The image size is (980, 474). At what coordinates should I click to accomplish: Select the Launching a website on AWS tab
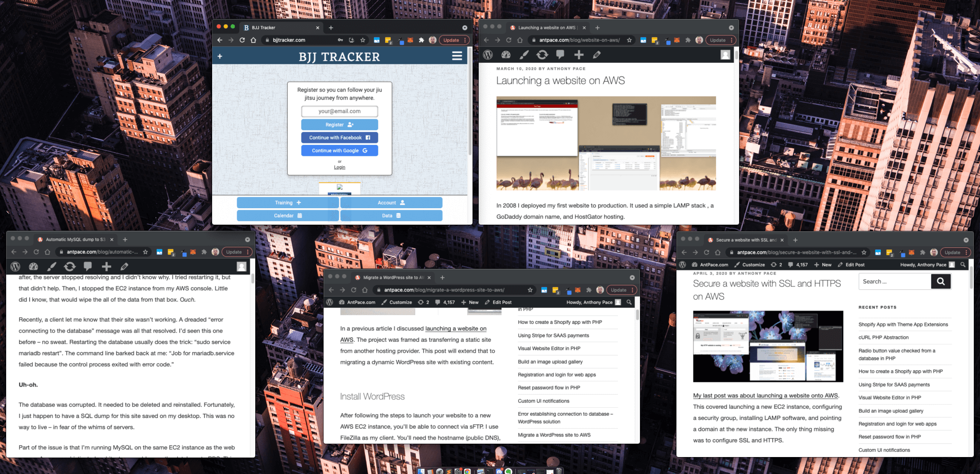point(548,28)
